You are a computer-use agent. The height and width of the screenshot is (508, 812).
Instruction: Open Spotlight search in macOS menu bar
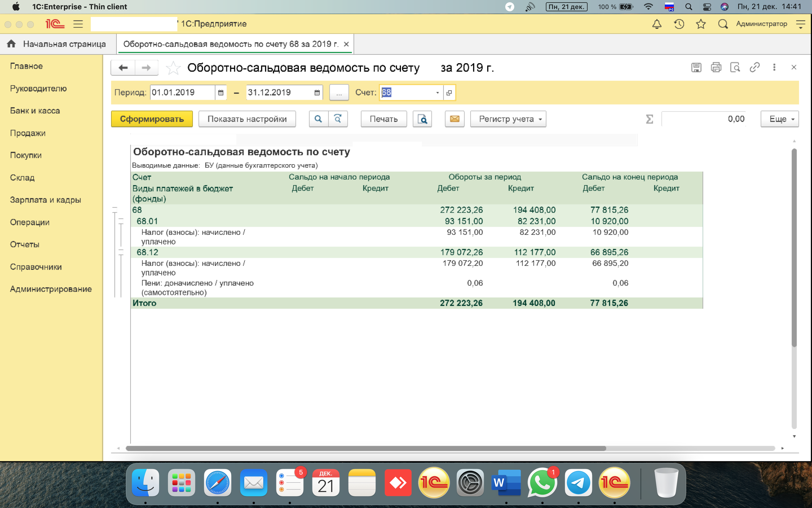tap(689, 7)
